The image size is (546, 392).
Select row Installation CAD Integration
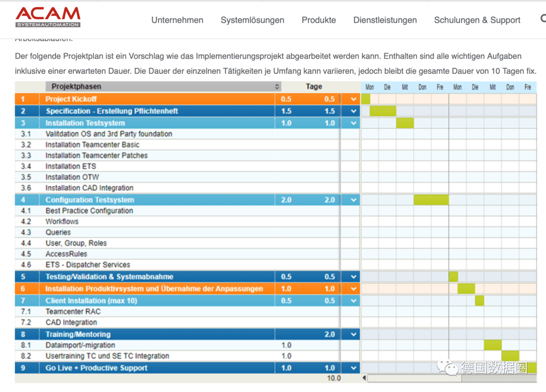click(x=188, y=188)
